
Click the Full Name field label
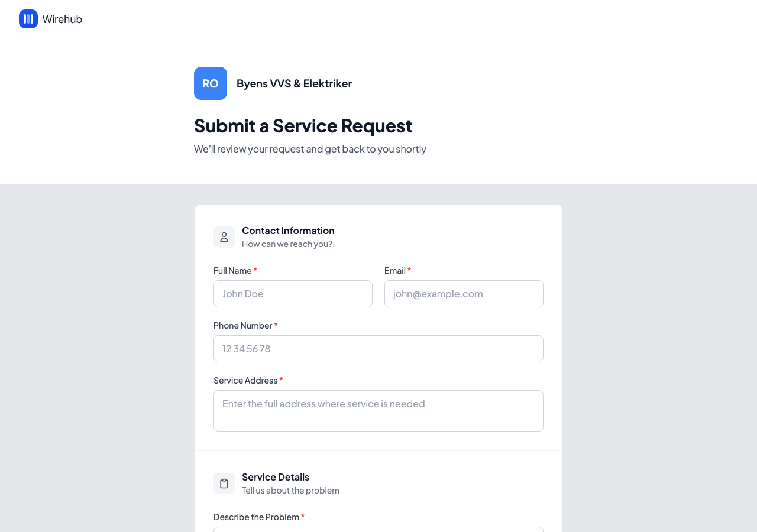(x=232, y=270)
